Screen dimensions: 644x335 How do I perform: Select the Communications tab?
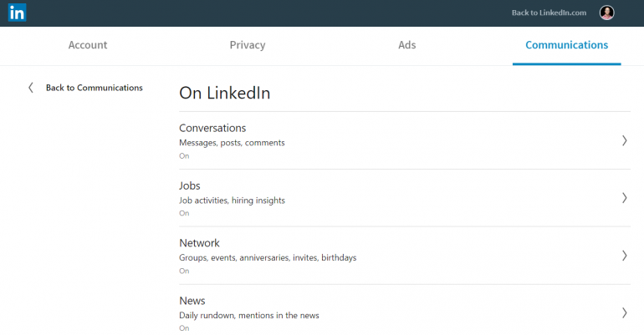(x=567, y=45)
